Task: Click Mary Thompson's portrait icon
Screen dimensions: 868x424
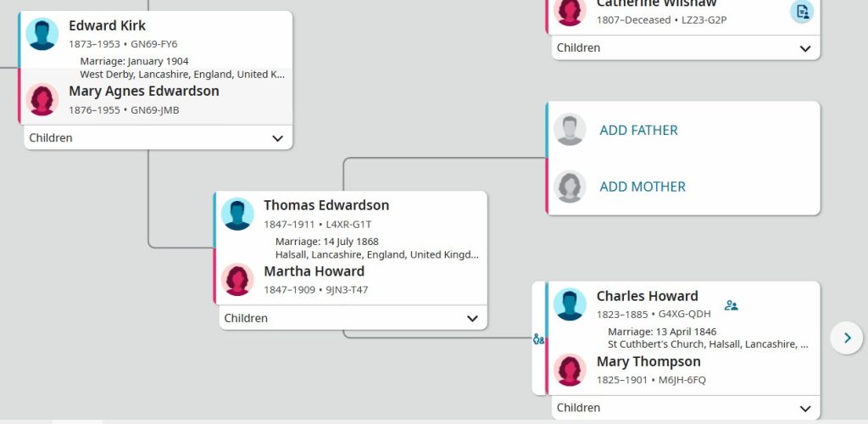Action: pyautogui.click(x=570, y=370)
